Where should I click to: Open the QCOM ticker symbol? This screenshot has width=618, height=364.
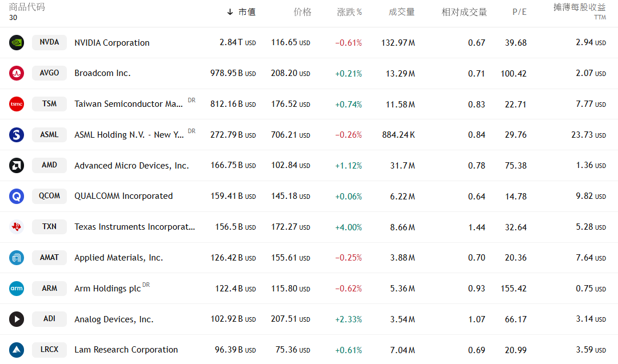49,196
